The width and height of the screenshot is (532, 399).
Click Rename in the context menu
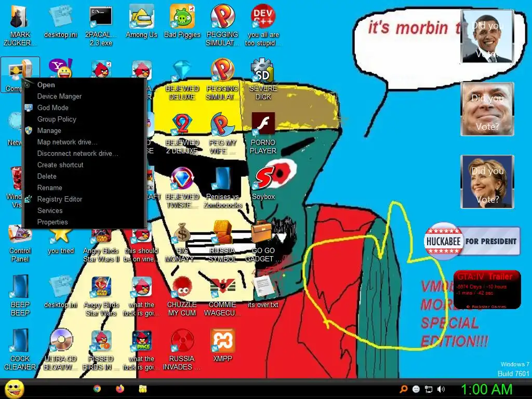tap(84, 188)
